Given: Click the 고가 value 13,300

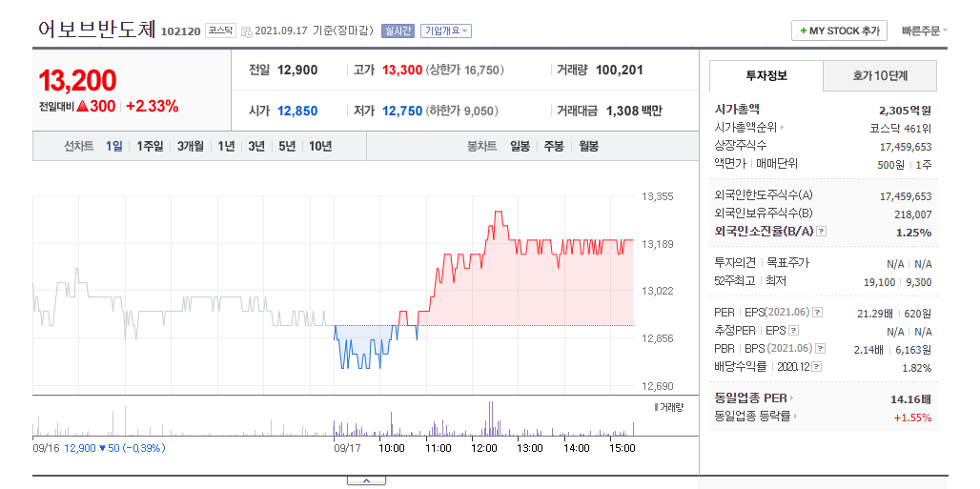Looking at the screenshot, I should click(x=402, y=70).
